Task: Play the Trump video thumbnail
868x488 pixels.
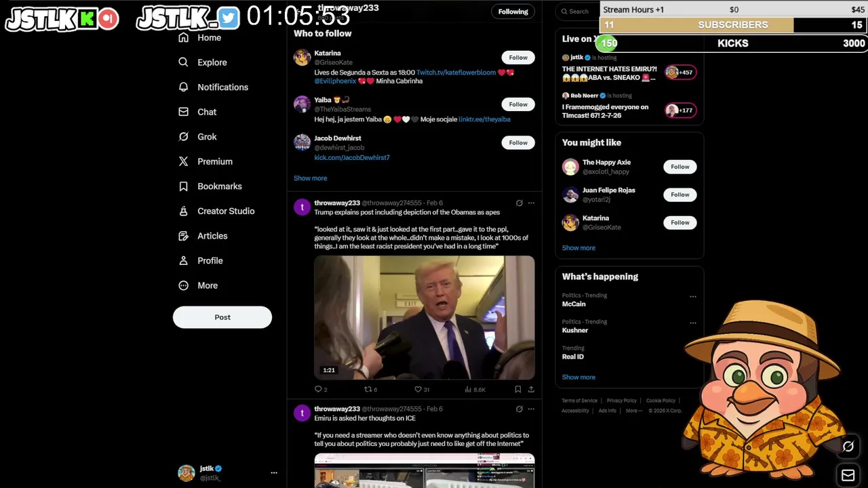Action: point(425,317)
